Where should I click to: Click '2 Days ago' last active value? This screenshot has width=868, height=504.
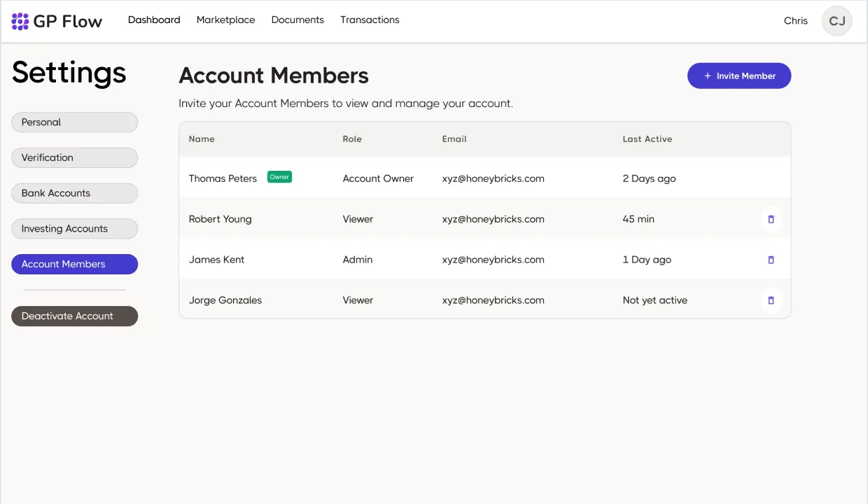(x=649, y=178)
